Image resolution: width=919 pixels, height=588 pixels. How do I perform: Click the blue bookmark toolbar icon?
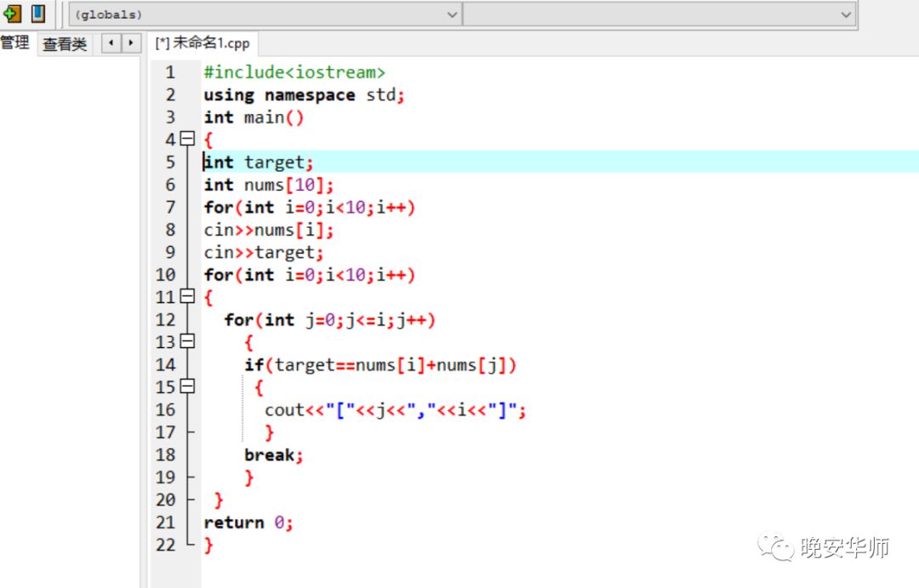pos(38,13)
